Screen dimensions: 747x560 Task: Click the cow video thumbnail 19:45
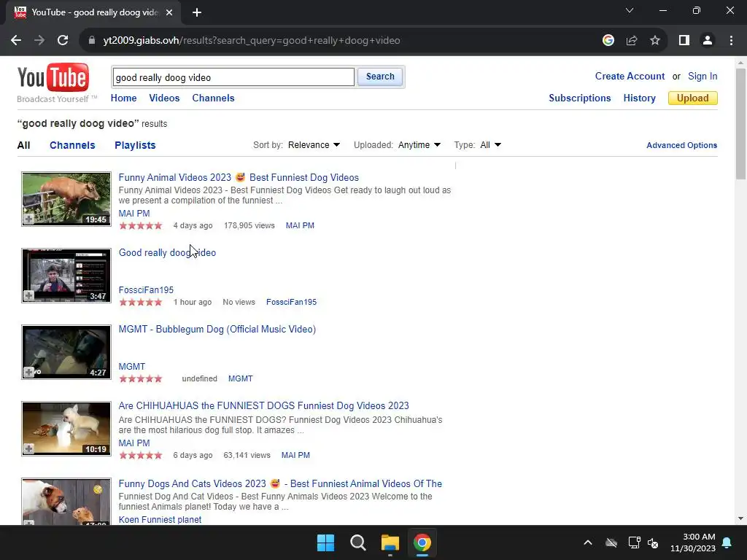66,199
